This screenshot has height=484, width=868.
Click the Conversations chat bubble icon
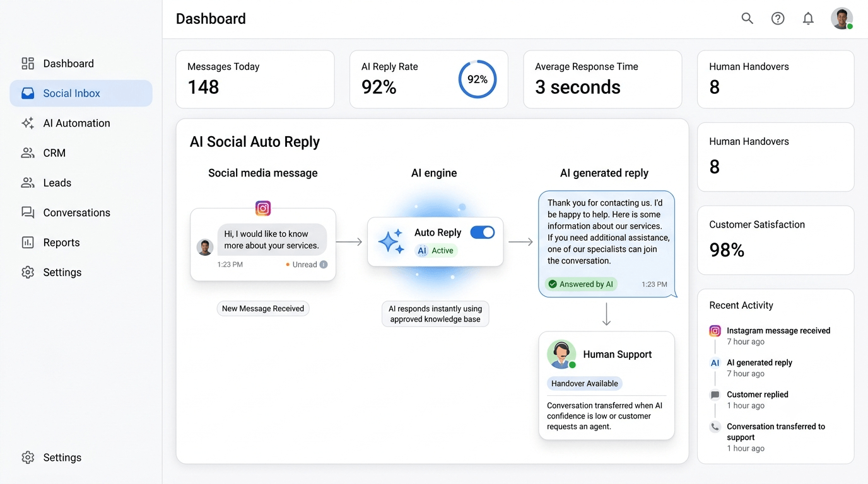pyautogui.click(x=28, y=212)
